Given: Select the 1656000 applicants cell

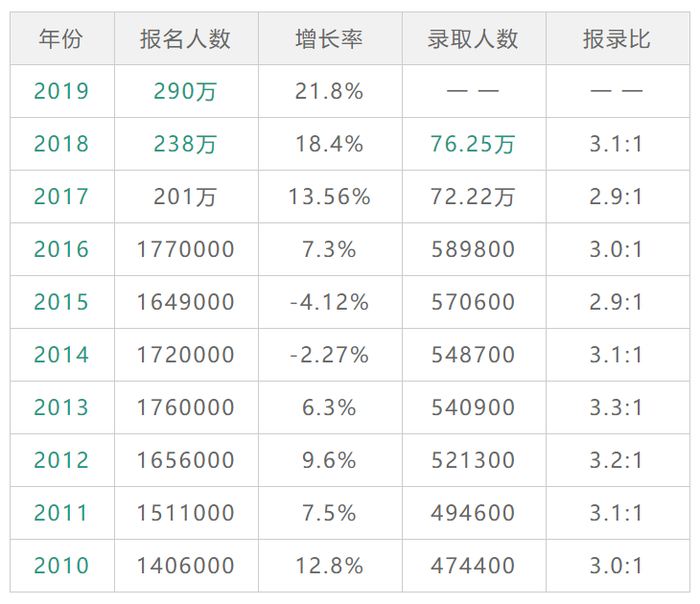Looking at the screenshot, I should (186, 460).
